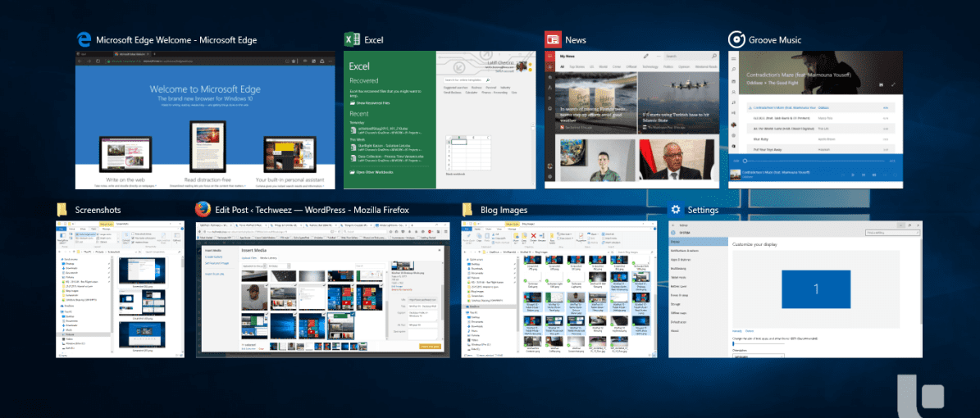The image size is (980, 418).
Task: Select Storage in the Settings sidebar
Action: click(x=698, y=304)
